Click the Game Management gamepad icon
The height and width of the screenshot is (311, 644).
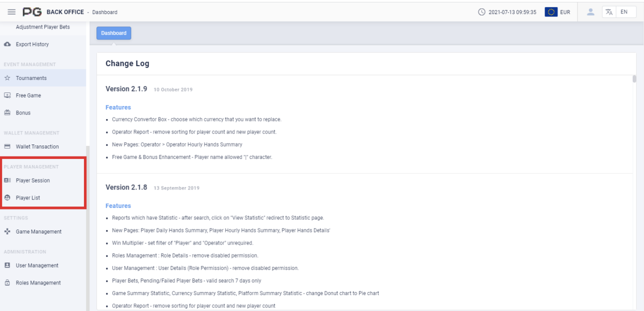[x=7, y=232]
